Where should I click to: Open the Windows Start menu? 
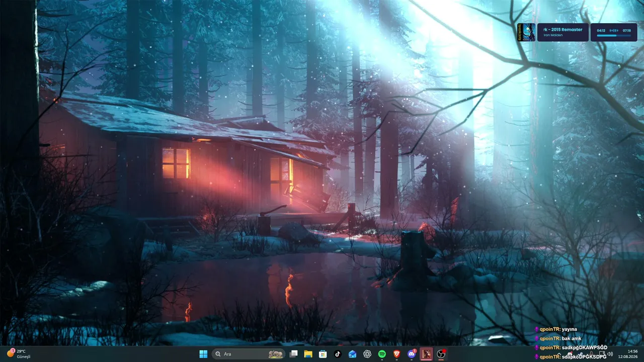[203, 354]
